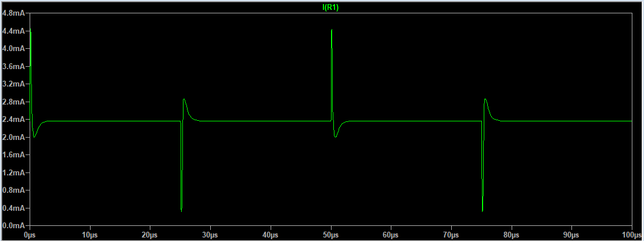Click the 50µs time axis label
The image size is (644, 241).
point(330,235)
